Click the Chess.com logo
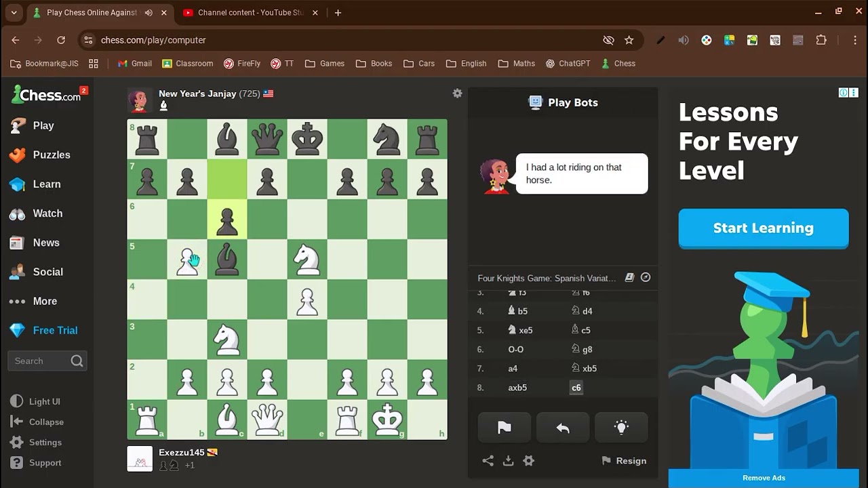This screenshot has width=868, height=488. [46, 95]
